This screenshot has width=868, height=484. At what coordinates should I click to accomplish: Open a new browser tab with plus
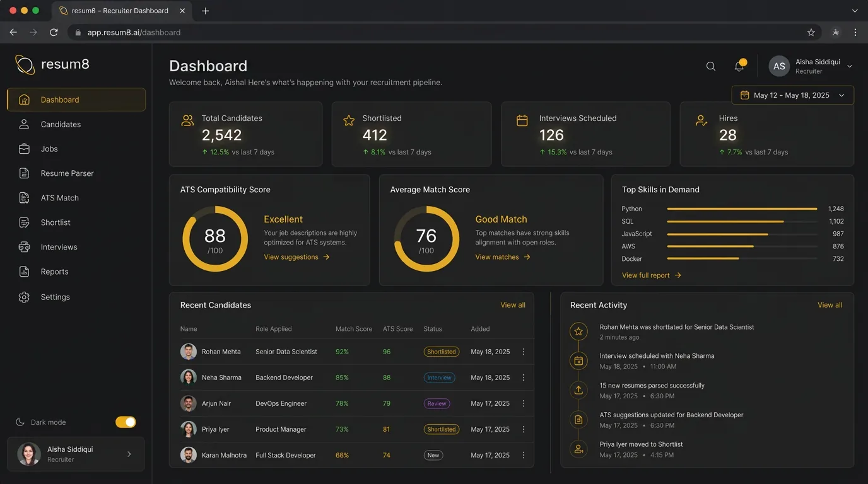point(206,11)
